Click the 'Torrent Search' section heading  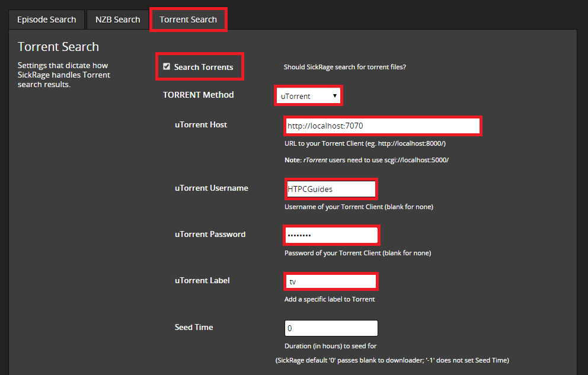[x=58, y=47]
